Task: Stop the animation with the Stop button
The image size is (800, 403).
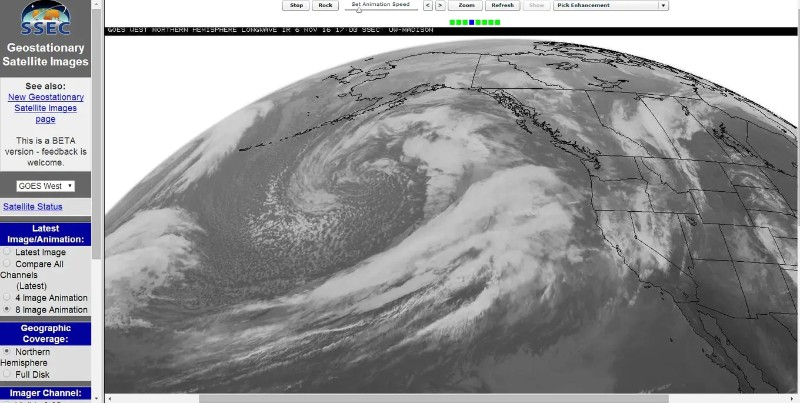Action: (x=296, y=5)
